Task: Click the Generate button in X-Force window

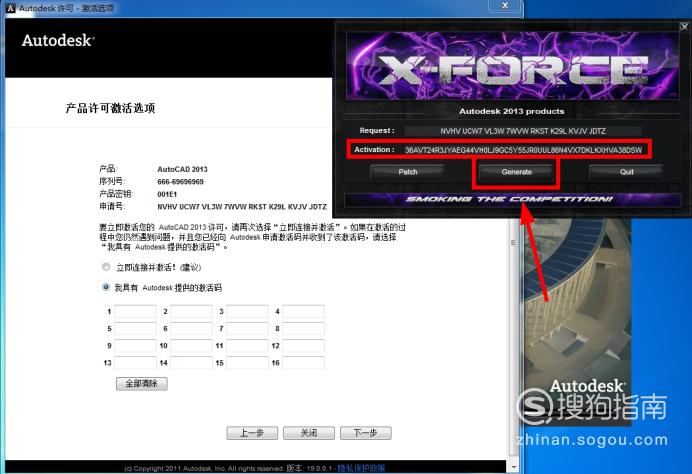Action: coord(516,172)
